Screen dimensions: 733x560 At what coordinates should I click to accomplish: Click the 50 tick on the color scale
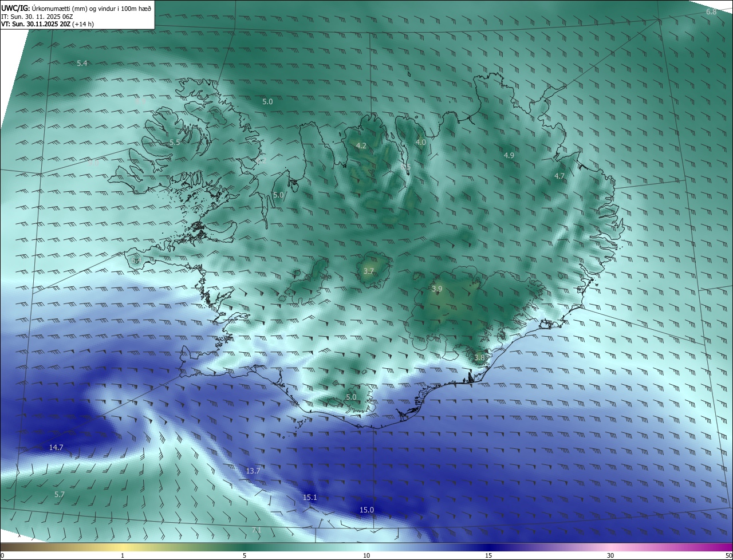(x=728, y=555)
